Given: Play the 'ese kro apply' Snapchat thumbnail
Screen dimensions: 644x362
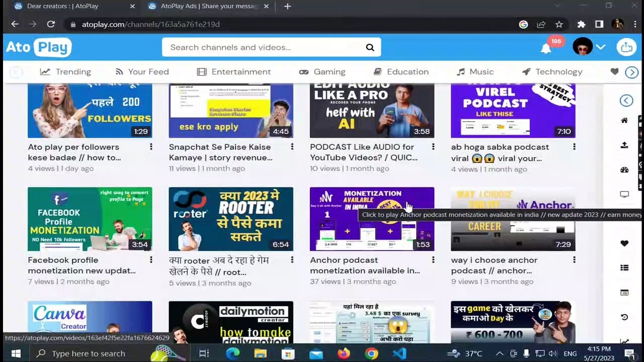Looking at the screenshot, I should click(x=231, y=111).
